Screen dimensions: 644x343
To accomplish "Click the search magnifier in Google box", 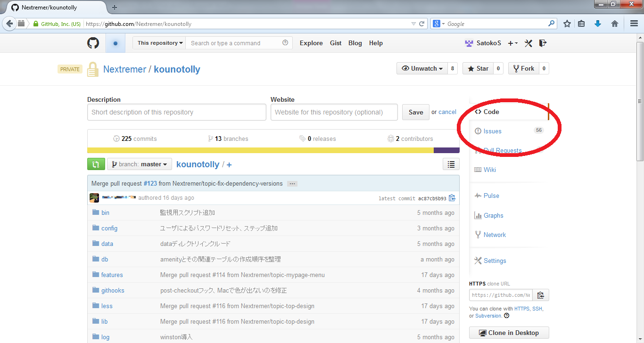I will point(551,24).
